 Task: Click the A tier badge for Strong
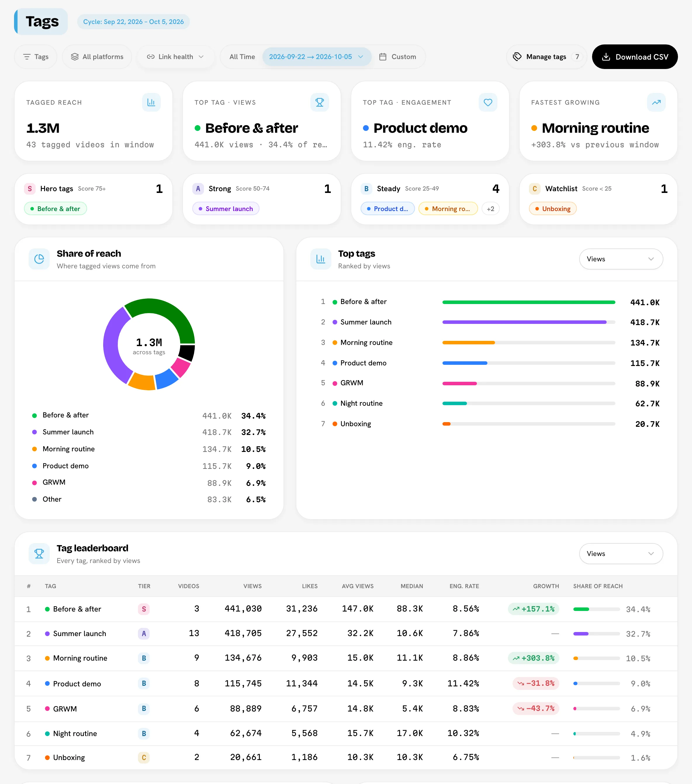point(198,189)
